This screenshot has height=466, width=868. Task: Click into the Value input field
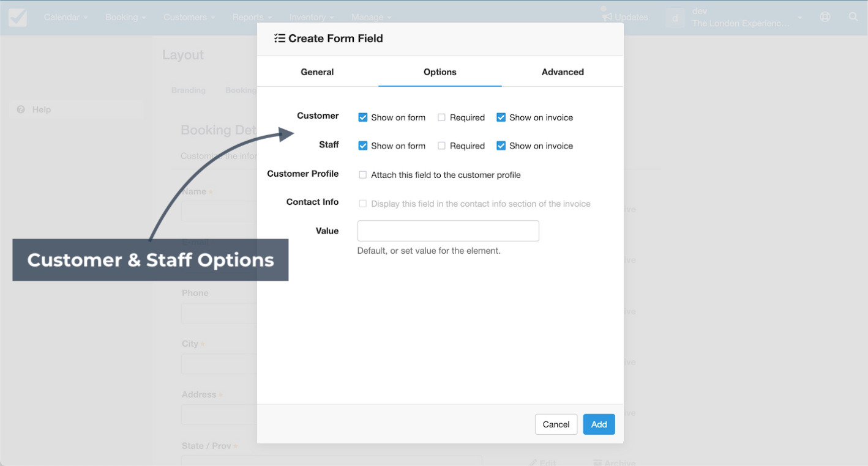[x=448, y=231]
